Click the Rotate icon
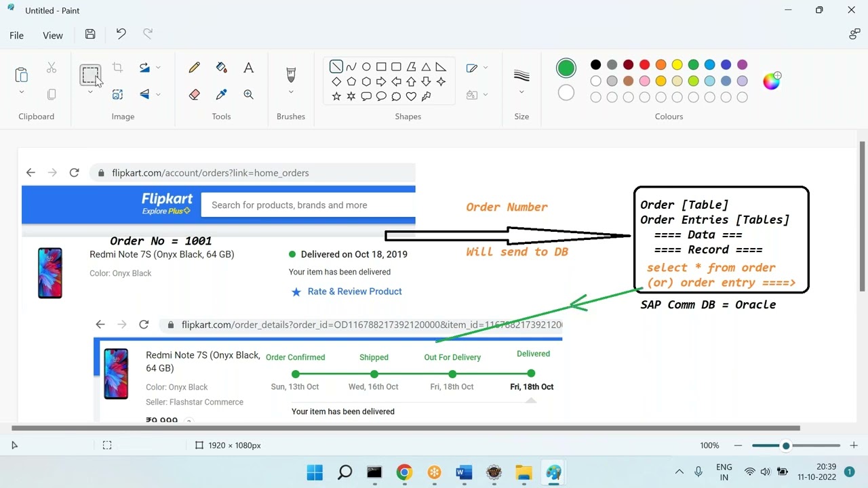Viewport: 868px width, 488px height. pyautogui.click(x=144, y=68)
